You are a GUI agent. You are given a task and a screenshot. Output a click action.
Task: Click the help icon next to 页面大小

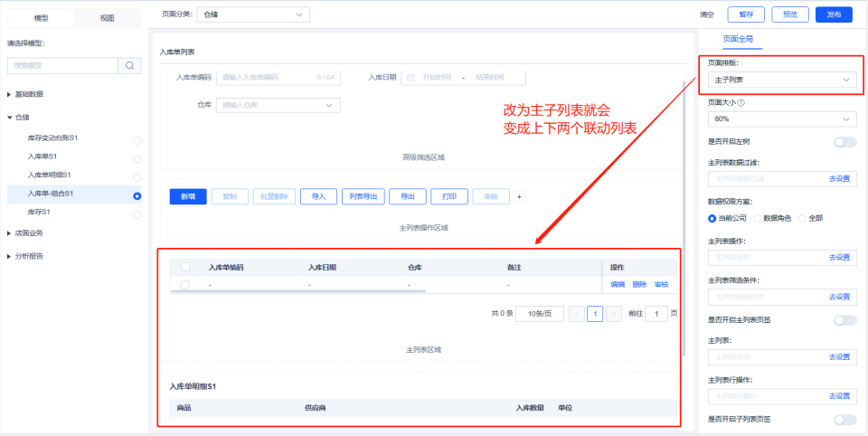click(741, 102)
